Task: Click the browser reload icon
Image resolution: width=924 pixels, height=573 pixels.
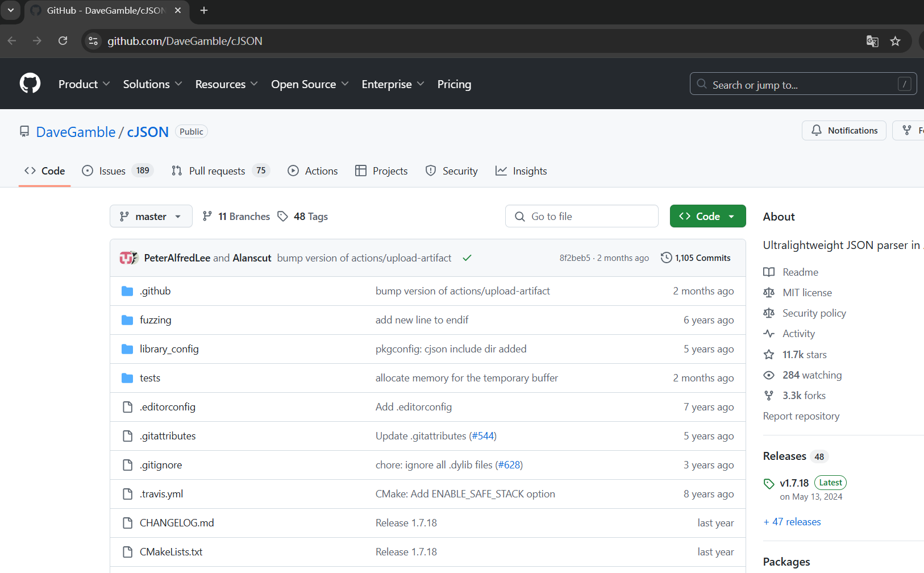Action: point(63,41)
